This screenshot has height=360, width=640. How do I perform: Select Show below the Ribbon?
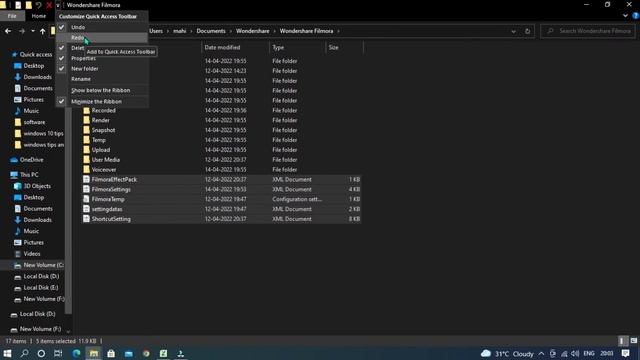coord(102,90)
